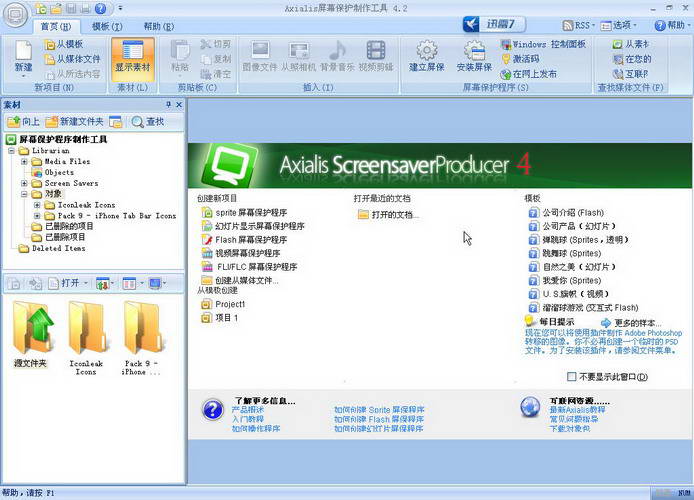This screenshot has width=694, height=500.
Task: Switch to the 模板 ribbon tab
Action: (107, 27)
